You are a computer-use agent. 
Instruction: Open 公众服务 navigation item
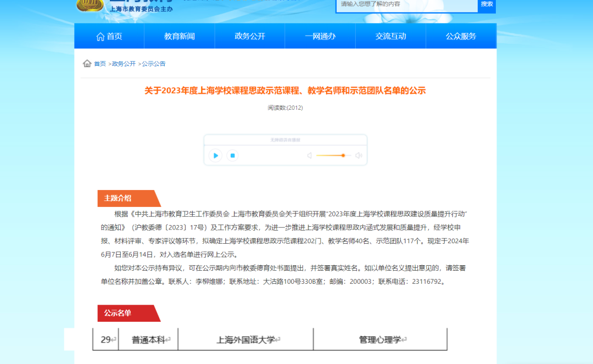461,36
